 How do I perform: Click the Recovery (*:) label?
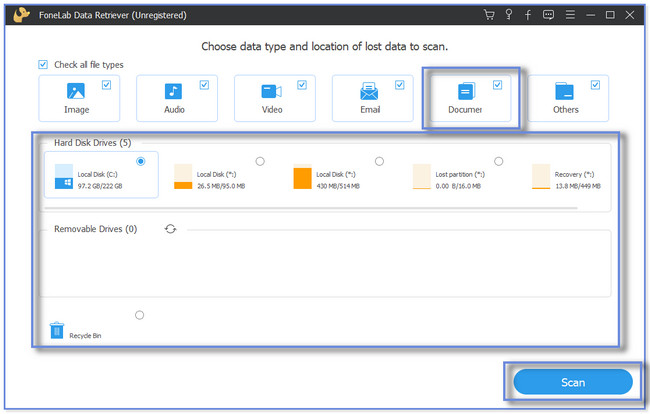point(575,174)
